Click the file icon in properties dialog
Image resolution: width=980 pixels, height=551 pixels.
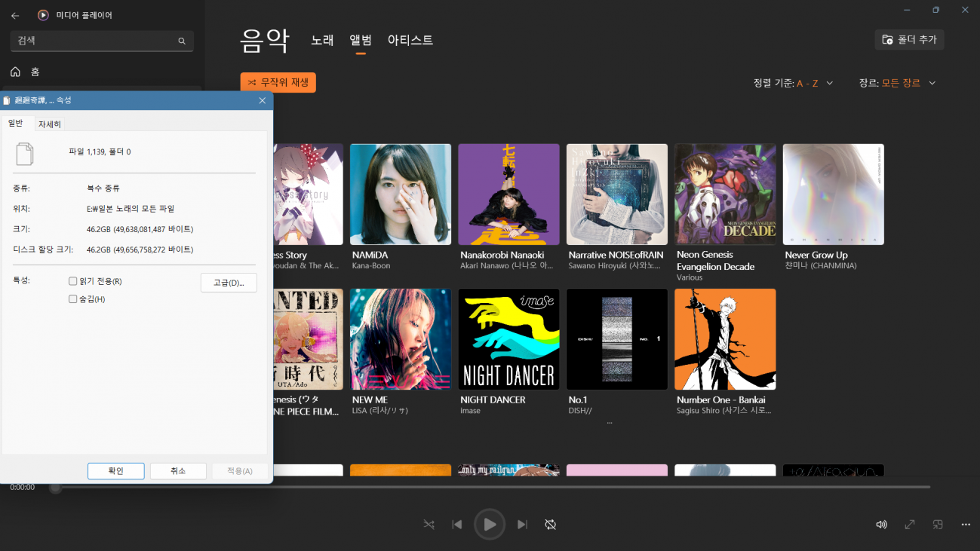pyautogui.click(x=25, y=154)
